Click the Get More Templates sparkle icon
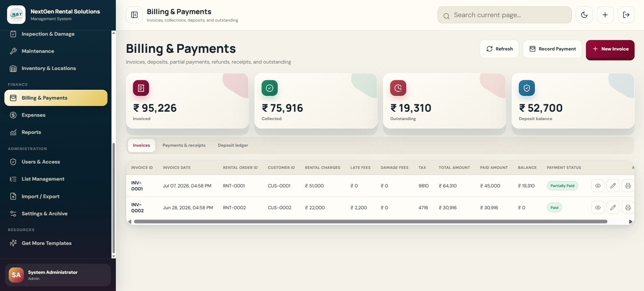 pos(13,243)
